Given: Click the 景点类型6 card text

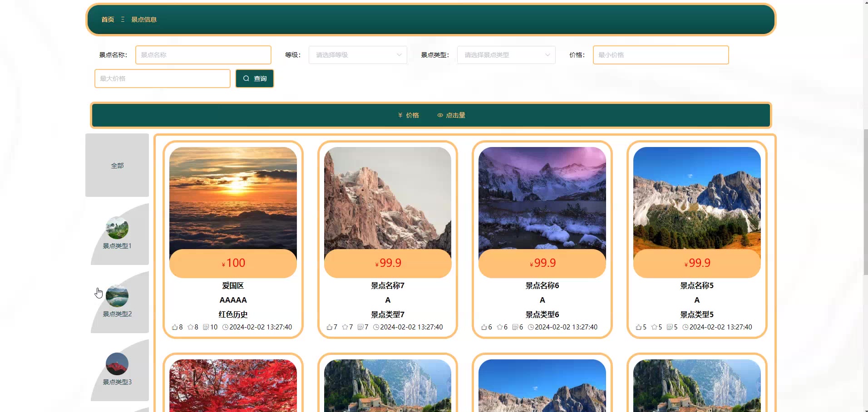Looking at the screenshot, I should click(x=542, y=314).
